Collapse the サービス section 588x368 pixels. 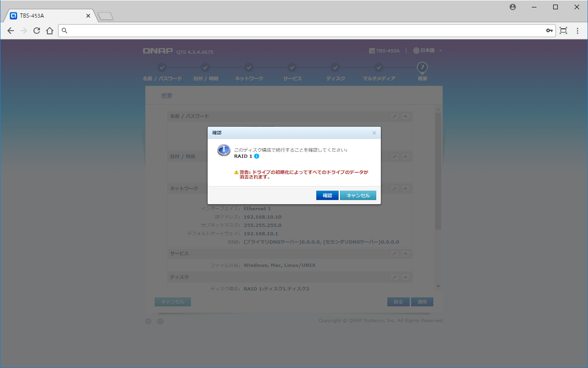click(x=405, y=253)
